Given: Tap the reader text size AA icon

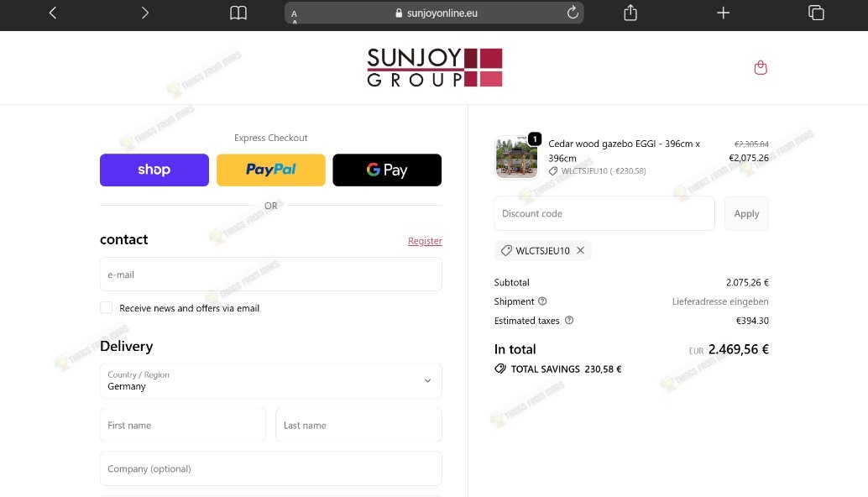Looking at the screenshot, I should 295,15.
